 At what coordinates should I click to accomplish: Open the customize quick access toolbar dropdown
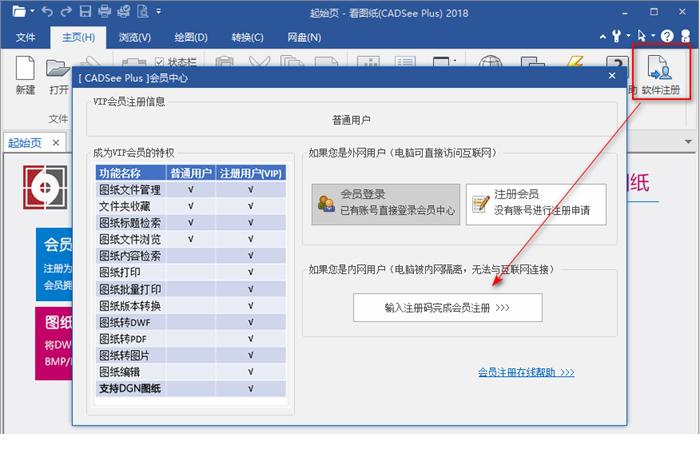158,11
